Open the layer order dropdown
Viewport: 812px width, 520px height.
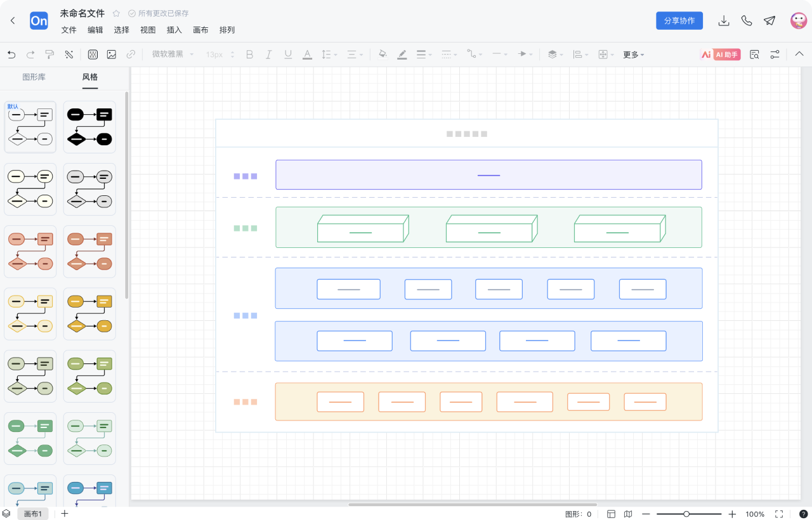(x=555, y=55)
